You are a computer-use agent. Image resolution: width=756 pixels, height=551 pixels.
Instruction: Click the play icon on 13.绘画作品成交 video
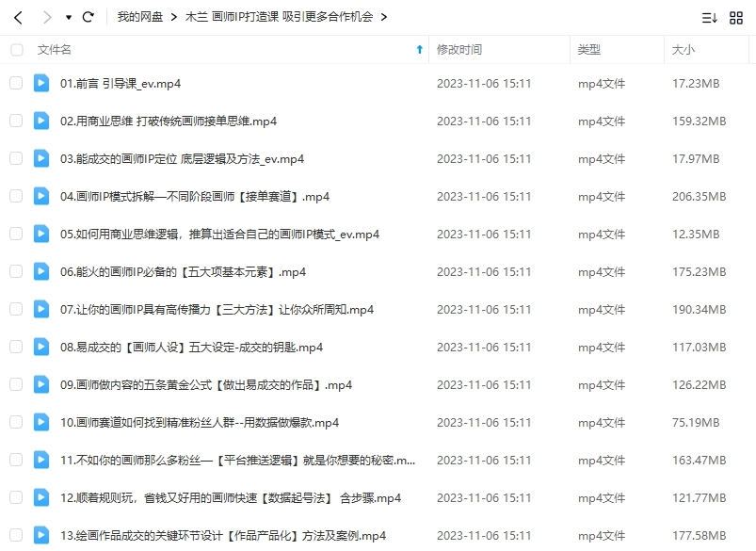(40, 535)
